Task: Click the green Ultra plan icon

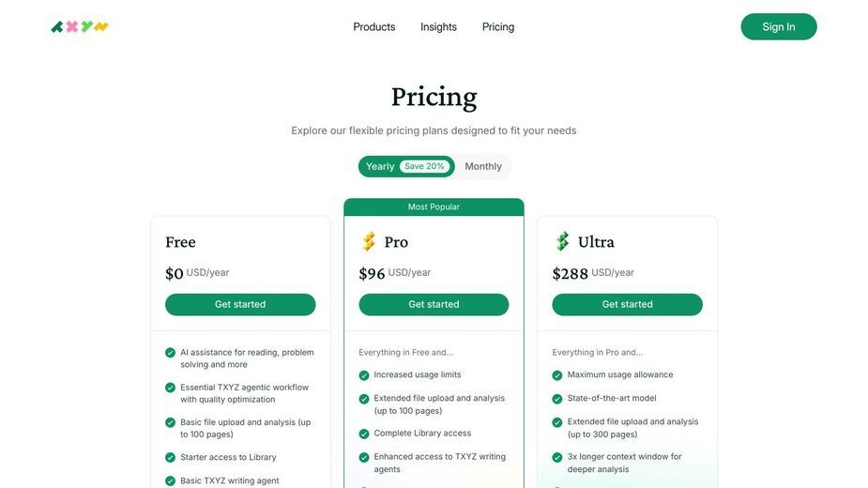Action: [562, 241]
